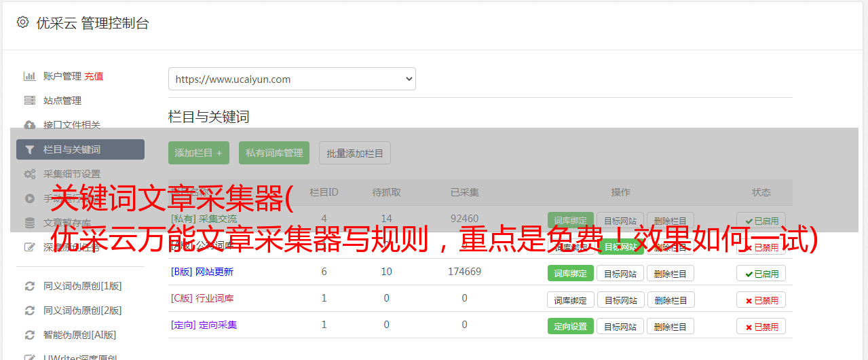The image size is (868, 360).
Task: Open the [定向] 定向采集 column link
Action: point(204,325)
